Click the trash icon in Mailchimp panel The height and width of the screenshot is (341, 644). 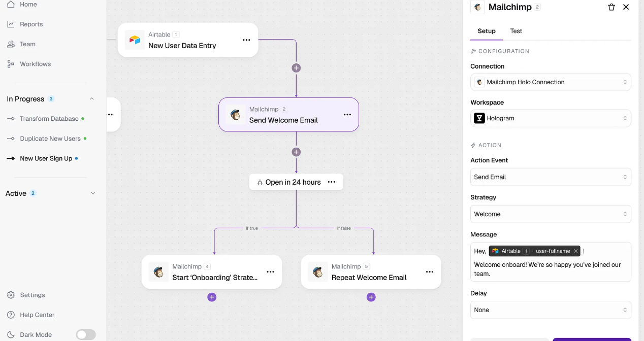pyautogui.click(x=611, y=7)
